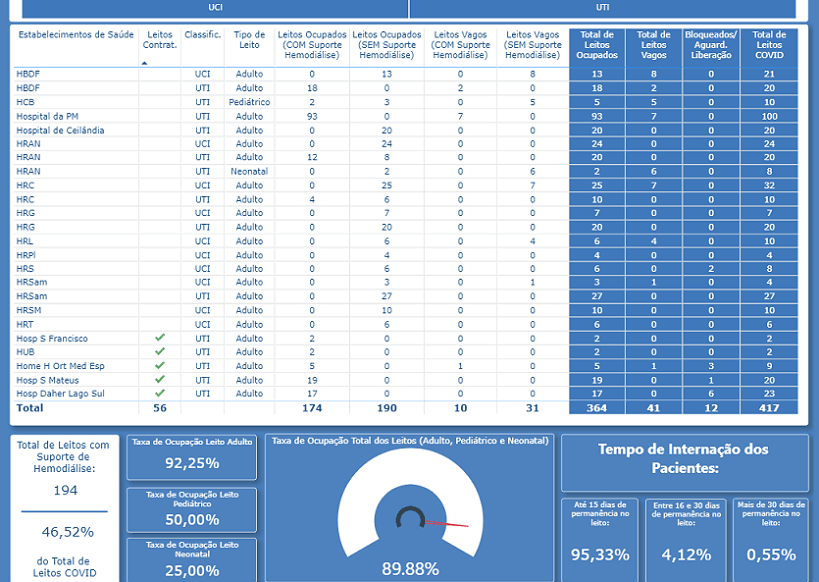
Task: Click green checkmark for Hosp S Mateus
Action: [159, 380]
